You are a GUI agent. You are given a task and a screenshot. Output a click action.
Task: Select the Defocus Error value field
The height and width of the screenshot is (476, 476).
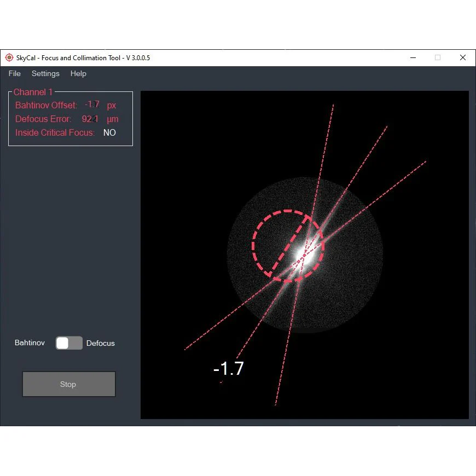[x=90, y=119]
